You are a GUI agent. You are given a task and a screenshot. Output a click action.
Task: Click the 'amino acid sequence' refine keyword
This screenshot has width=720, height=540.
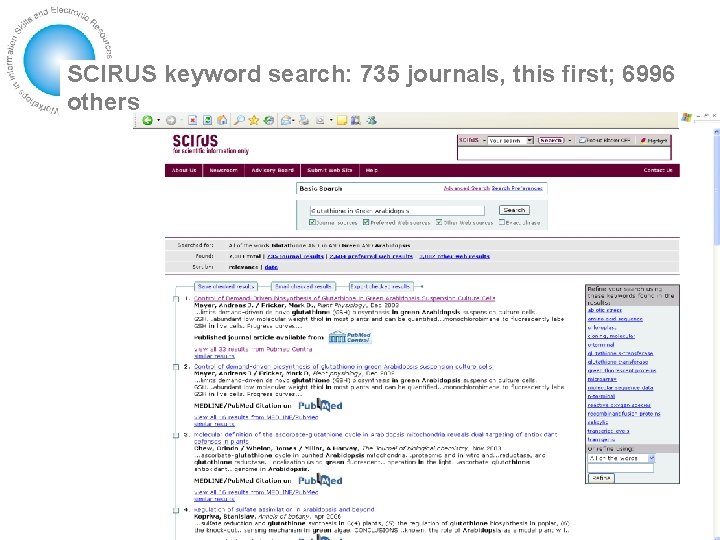pos(615,319)
